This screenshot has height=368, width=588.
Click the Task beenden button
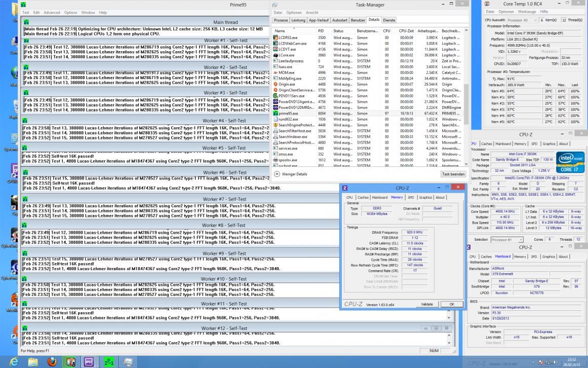(453, 174)
